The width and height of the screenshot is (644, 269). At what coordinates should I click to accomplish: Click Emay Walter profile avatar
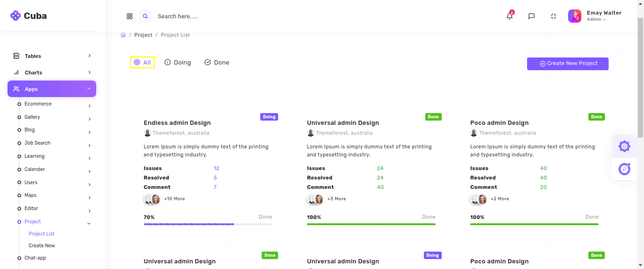574,16
